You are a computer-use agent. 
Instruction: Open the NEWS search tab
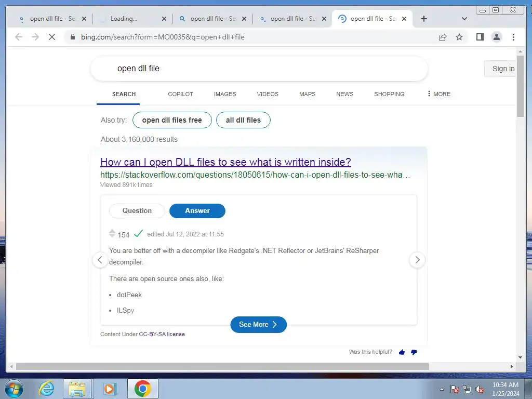click(345, 94)
